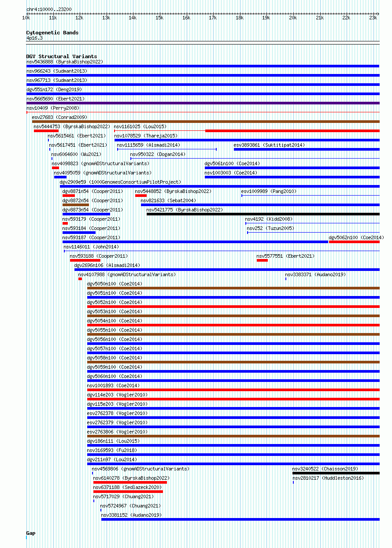Click the nsv966243 (Sudmant2013) variant label

click(x=56, y=71)
